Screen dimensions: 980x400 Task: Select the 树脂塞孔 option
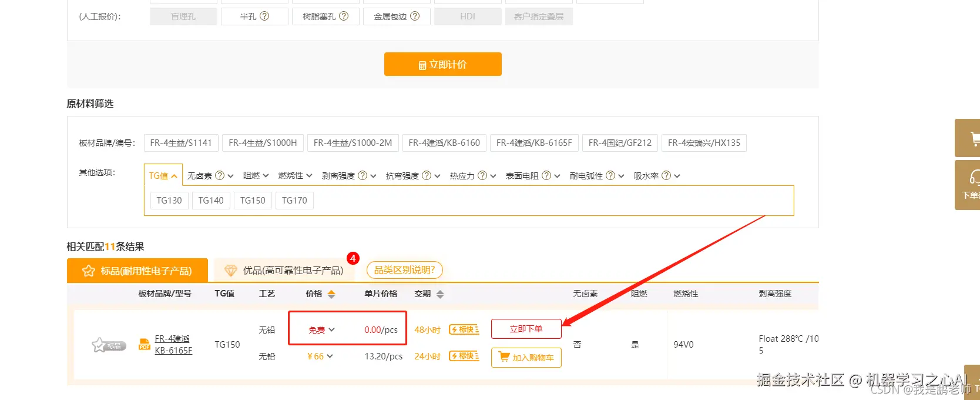325,16
